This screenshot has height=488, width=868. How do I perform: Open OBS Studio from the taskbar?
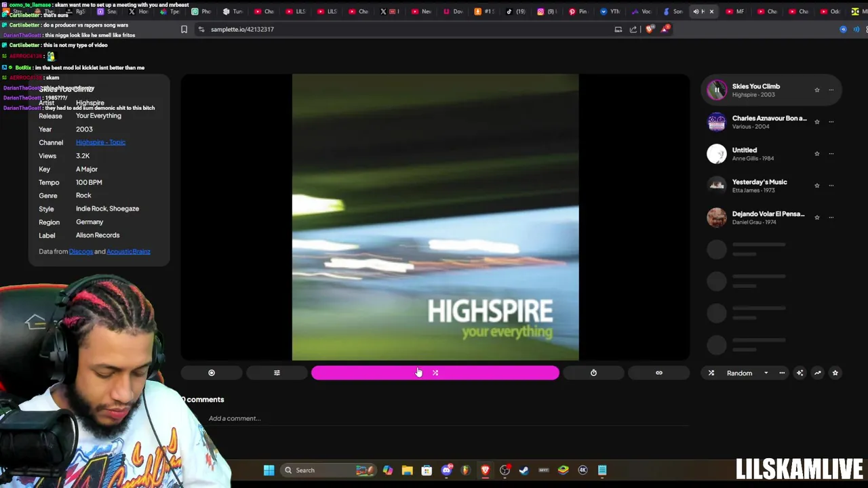(505, 470)
